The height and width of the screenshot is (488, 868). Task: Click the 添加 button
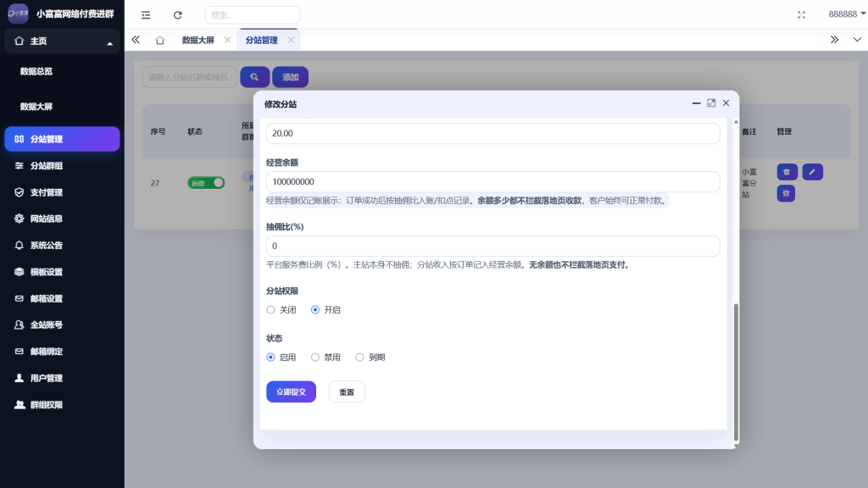point(290,77)
